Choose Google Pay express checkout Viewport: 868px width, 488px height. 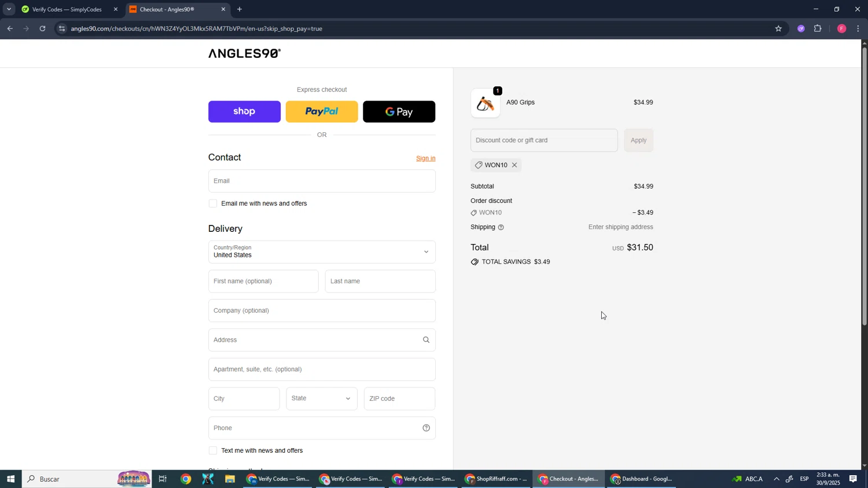[x=399, y=112]
